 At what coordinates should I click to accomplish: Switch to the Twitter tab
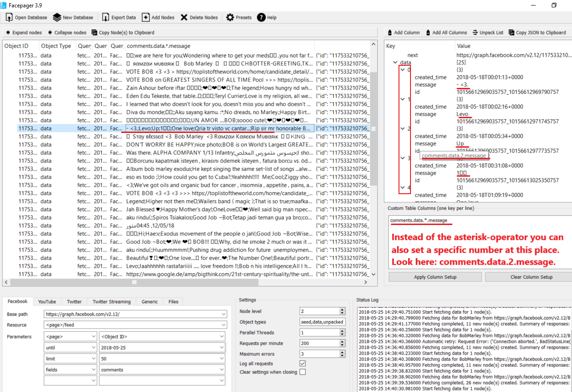click(74, 302)
